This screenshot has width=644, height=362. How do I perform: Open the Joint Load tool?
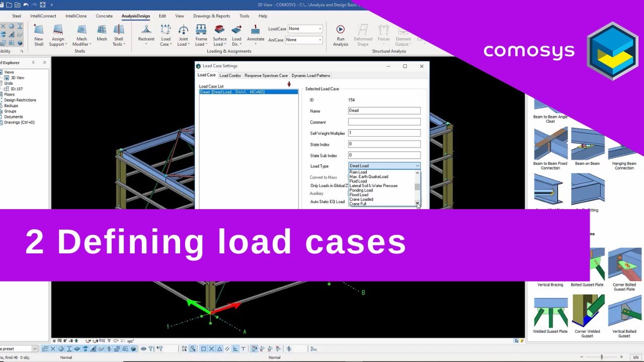pos(183,35)
